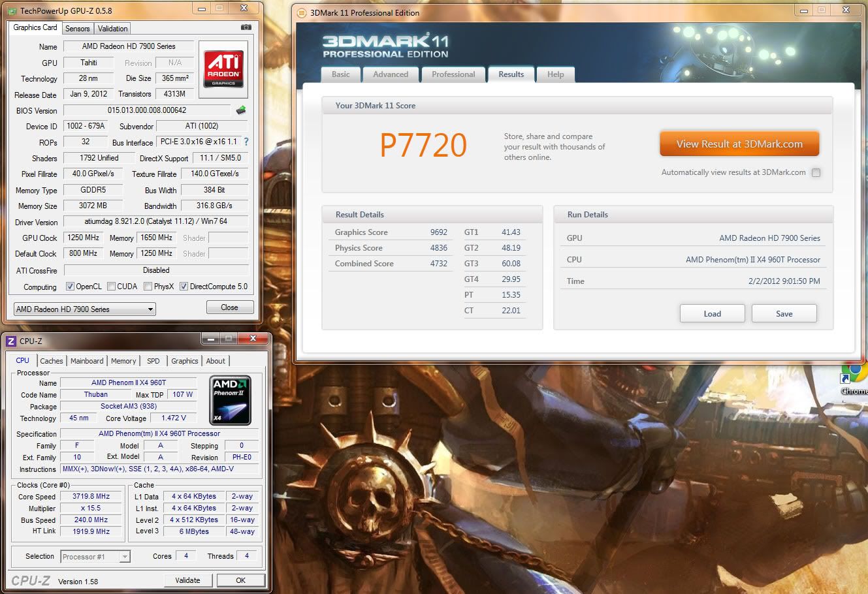Click the Validate button in CPU-Z

click(187, 580)
